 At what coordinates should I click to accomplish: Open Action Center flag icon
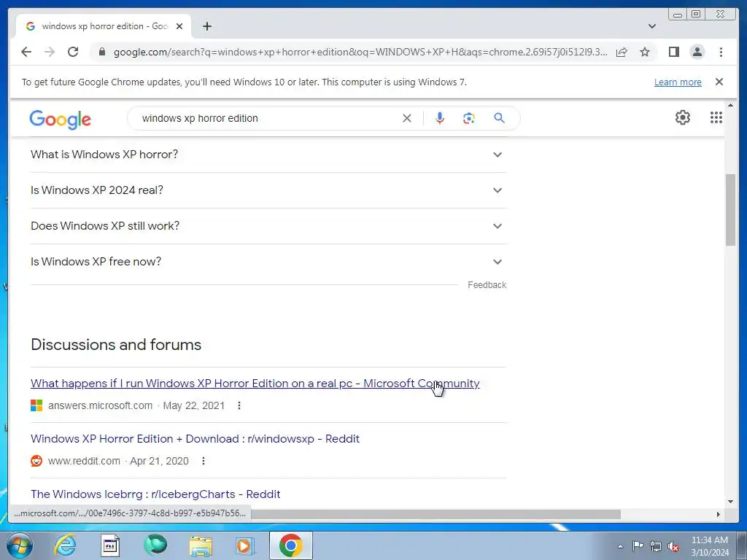(x=638, y=546)
